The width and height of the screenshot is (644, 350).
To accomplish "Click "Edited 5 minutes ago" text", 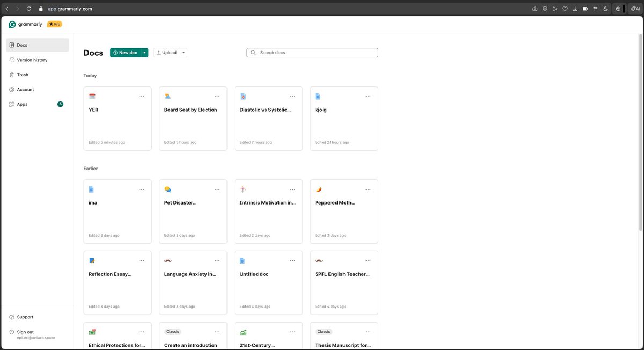I will tap(107, 142).
